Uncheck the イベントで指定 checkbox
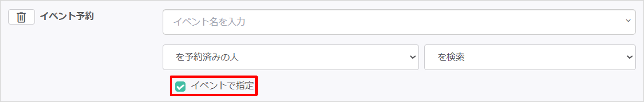The width and height of the screenshot is (644, 102). pos(180,87)
